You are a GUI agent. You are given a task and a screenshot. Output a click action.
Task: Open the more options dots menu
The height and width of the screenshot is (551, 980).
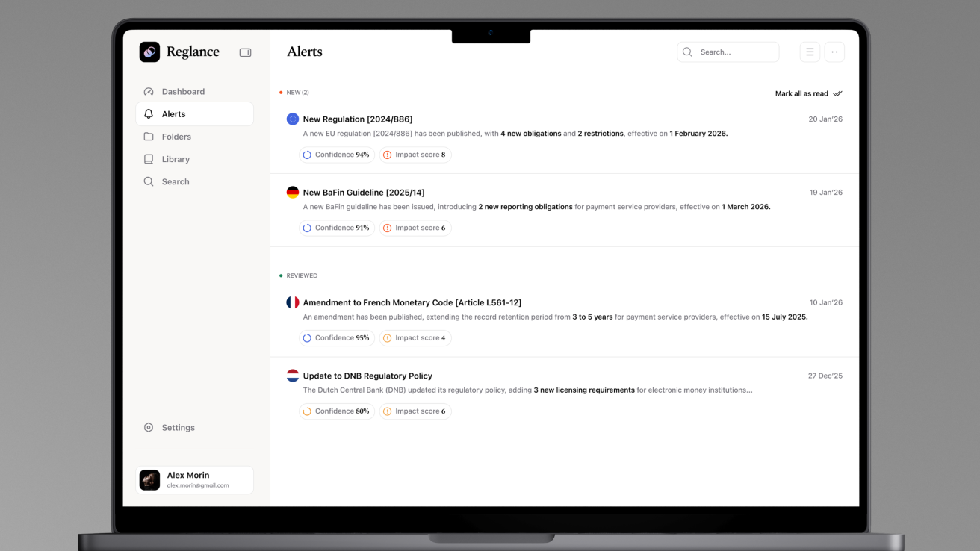click(834, 52)
